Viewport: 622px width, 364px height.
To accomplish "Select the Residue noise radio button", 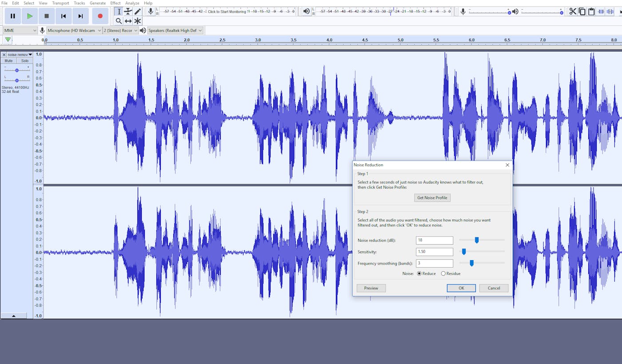I will click(443, 274).
